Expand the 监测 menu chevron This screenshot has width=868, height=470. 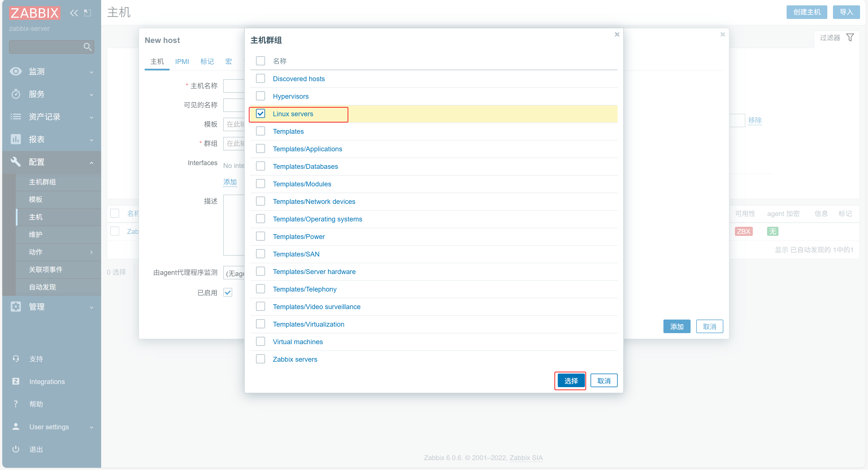point(91,72)
